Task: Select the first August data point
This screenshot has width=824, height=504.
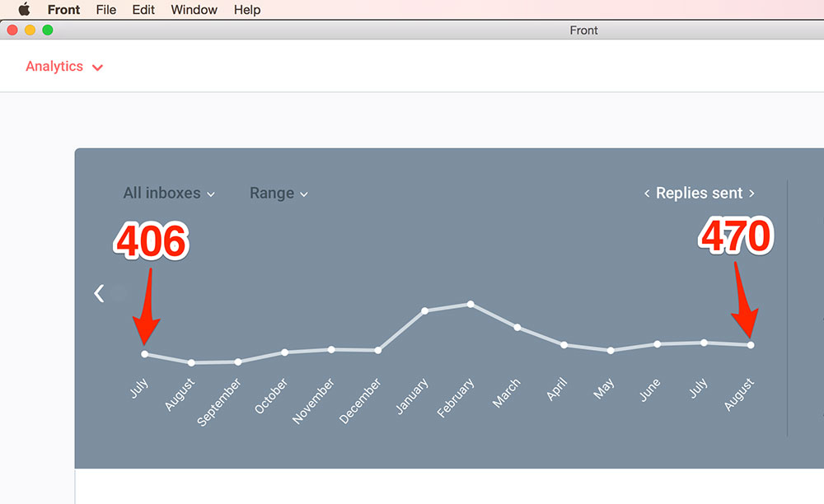Action: (191, 363)
